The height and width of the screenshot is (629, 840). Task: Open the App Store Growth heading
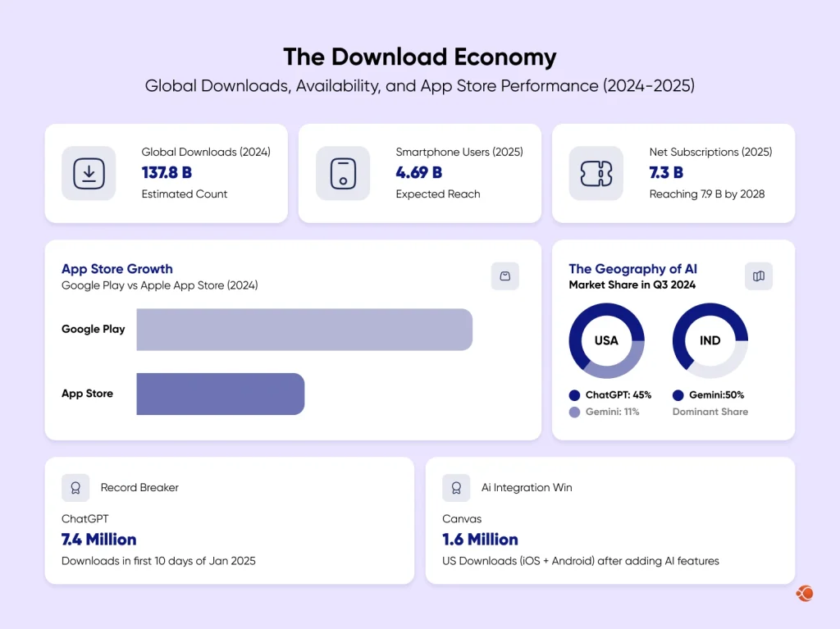116,269
